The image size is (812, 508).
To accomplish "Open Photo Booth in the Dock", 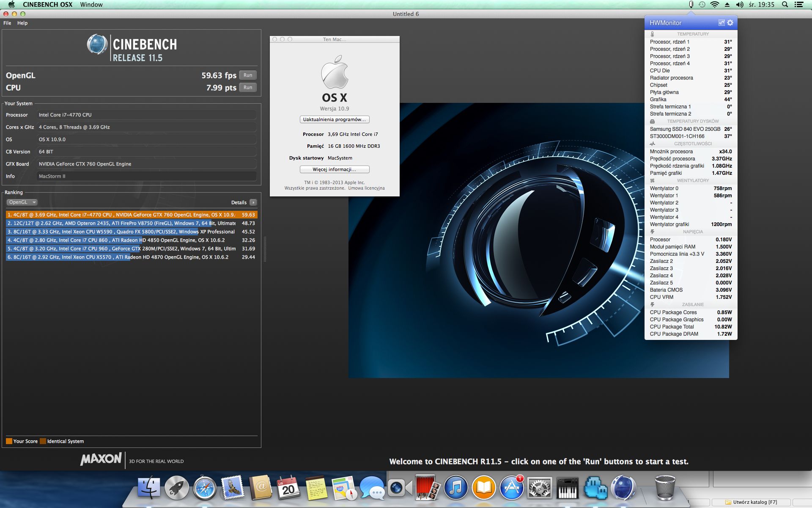I will pos(428,488).
